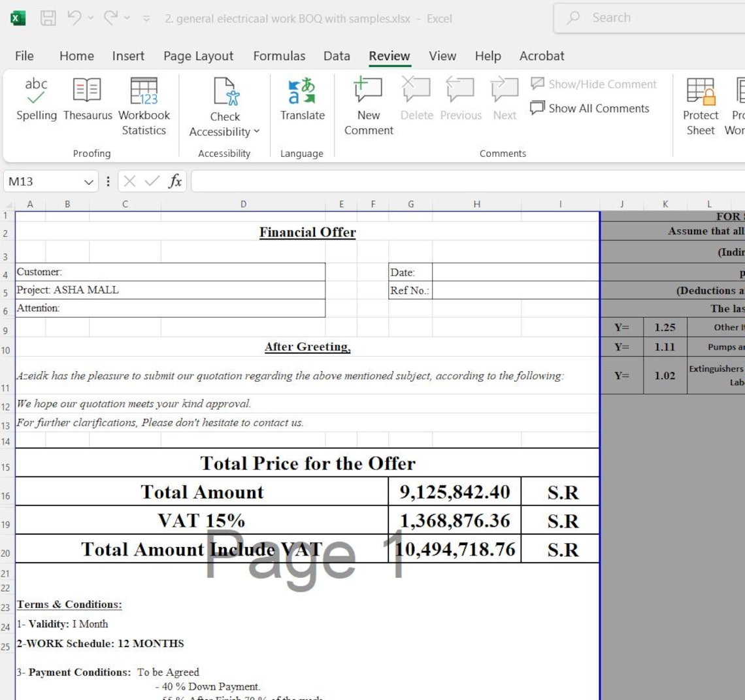Cancel the formula entry with X icon
745x700 pixels.
point(129,181)
